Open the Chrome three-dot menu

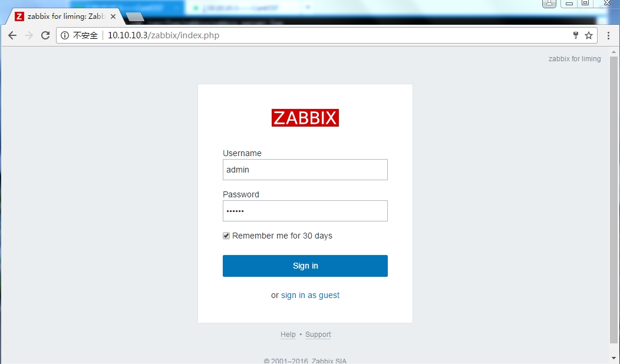click(608, 35)
